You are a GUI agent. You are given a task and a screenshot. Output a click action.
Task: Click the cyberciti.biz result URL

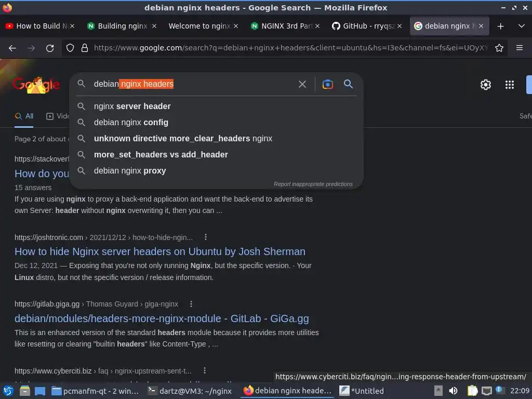click(103, 371)
